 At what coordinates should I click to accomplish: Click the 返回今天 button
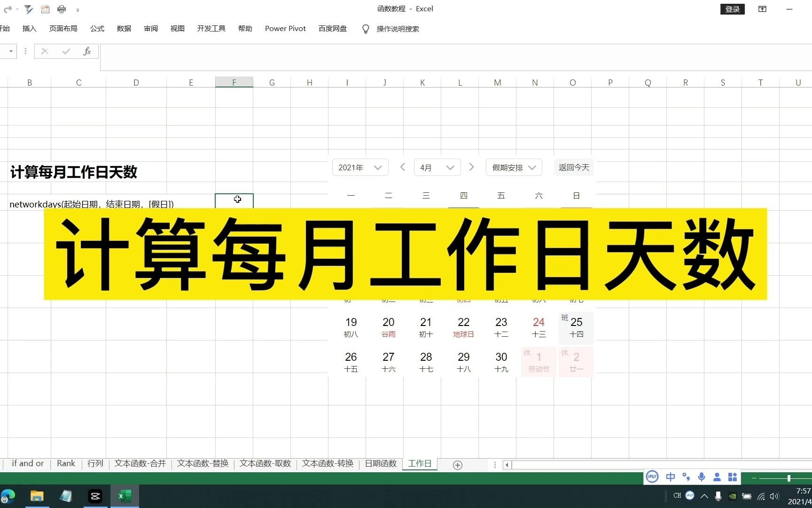574,167
